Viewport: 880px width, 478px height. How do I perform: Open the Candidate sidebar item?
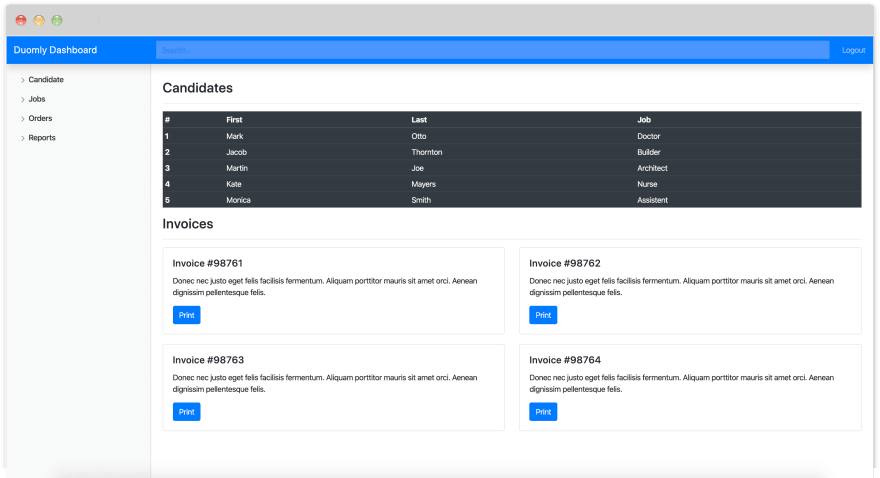[46, 80]
